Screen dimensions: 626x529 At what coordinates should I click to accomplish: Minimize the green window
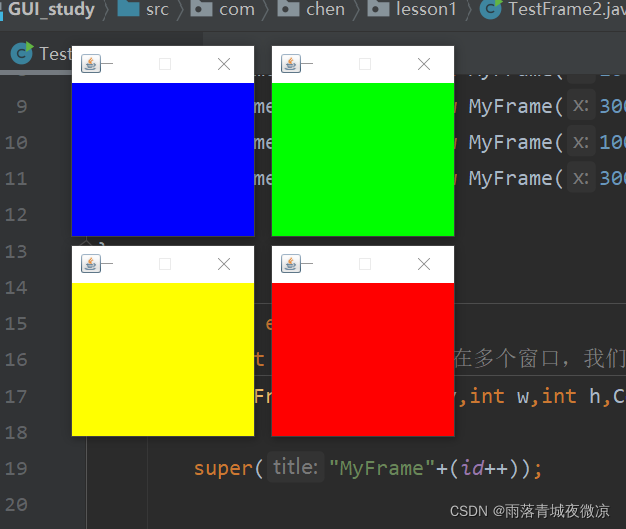point(307,63)
